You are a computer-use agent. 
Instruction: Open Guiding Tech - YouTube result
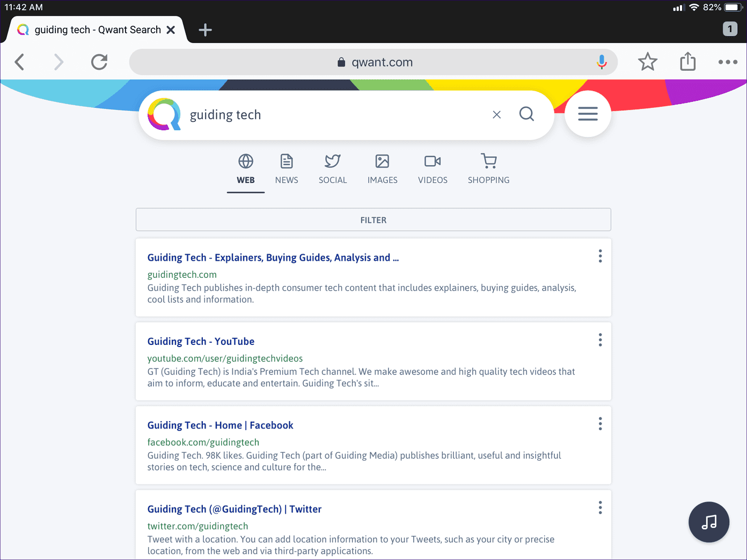pyautogui.click(x=201, y=341)
